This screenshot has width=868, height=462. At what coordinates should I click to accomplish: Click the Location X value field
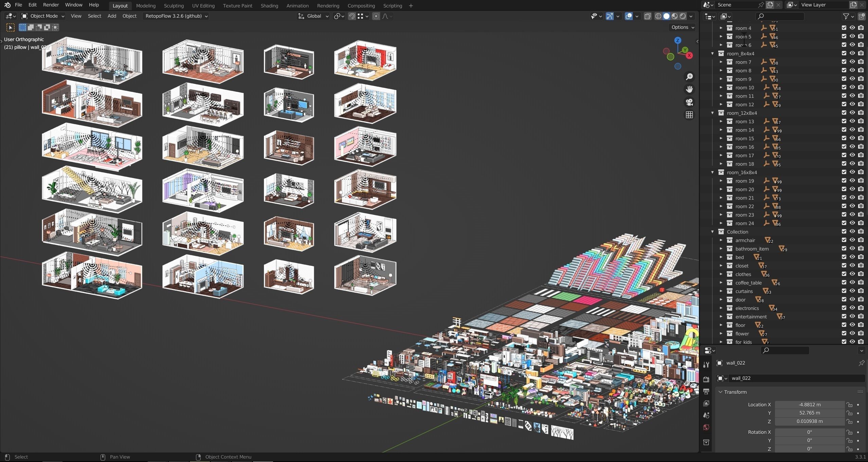pos(809,405)
